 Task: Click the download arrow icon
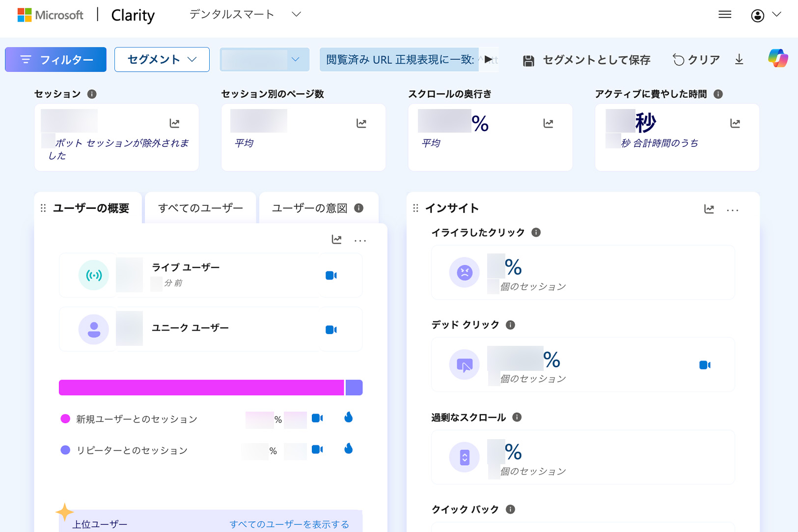pyautogui.click(x=739, y=59)
